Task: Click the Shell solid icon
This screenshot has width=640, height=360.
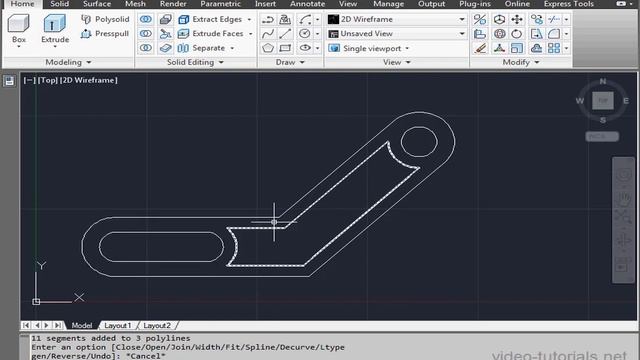Action: point(165,48)
